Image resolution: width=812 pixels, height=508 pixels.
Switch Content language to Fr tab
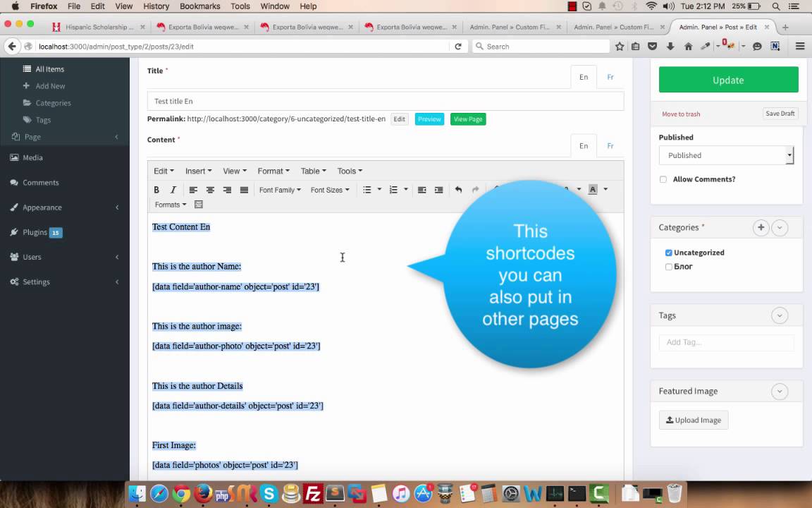610,145
